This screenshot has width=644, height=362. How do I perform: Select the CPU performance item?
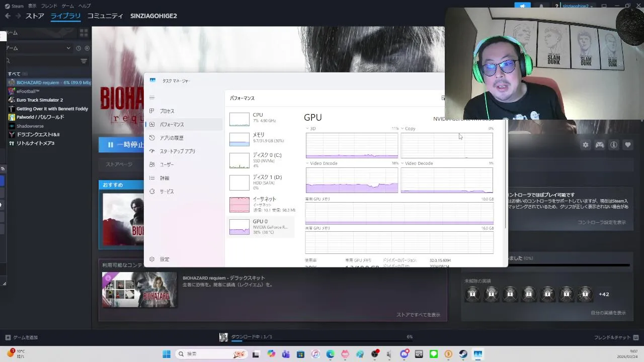(262, 119)
